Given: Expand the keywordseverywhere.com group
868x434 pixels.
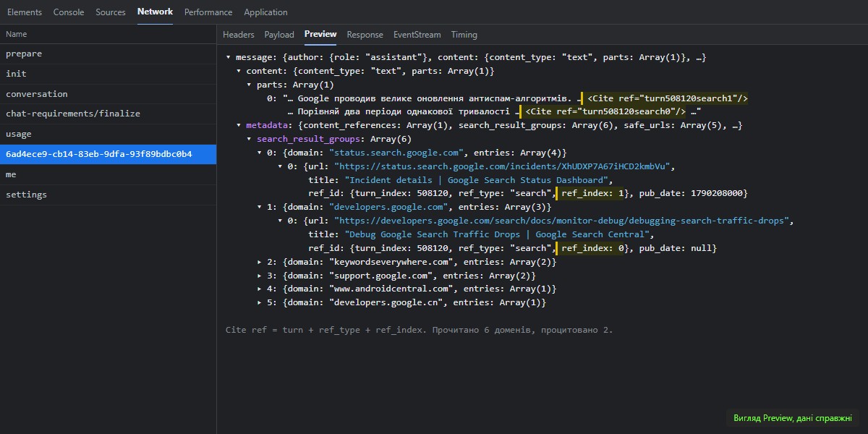Looking at the screenshot, I should (260, 262).
